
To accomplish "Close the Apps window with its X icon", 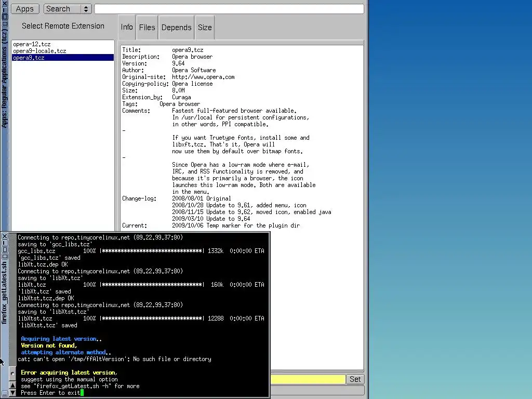I will click(x=4, y=4).
